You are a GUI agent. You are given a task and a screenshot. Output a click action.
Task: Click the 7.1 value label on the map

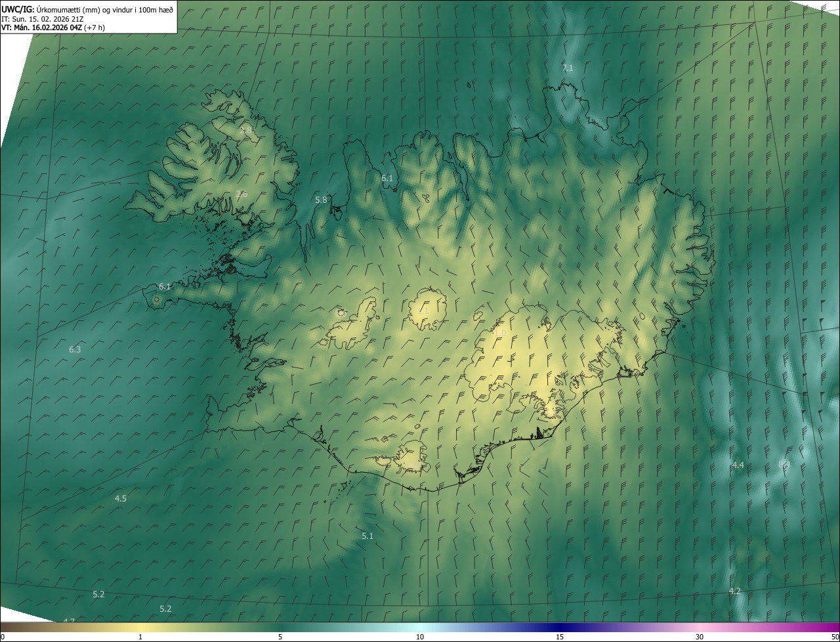(568, 68)
